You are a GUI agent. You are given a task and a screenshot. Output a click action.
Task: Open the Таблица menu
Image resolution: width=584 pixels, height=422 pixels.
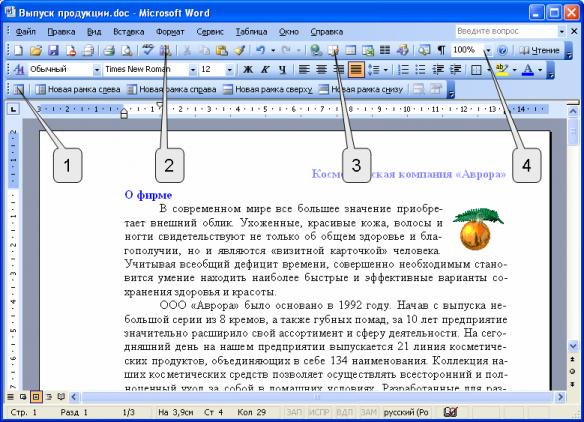[x=251, y=32]
